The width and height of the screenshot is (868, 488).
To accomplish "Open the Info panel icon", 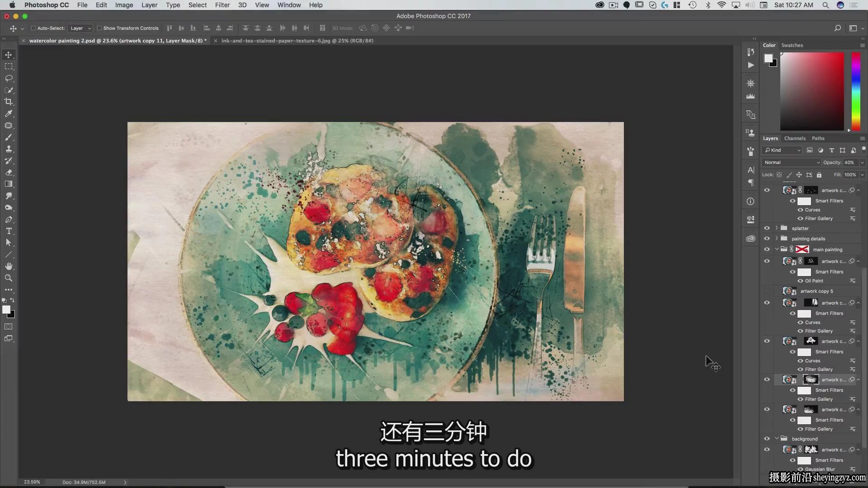I will click(750, 202).
